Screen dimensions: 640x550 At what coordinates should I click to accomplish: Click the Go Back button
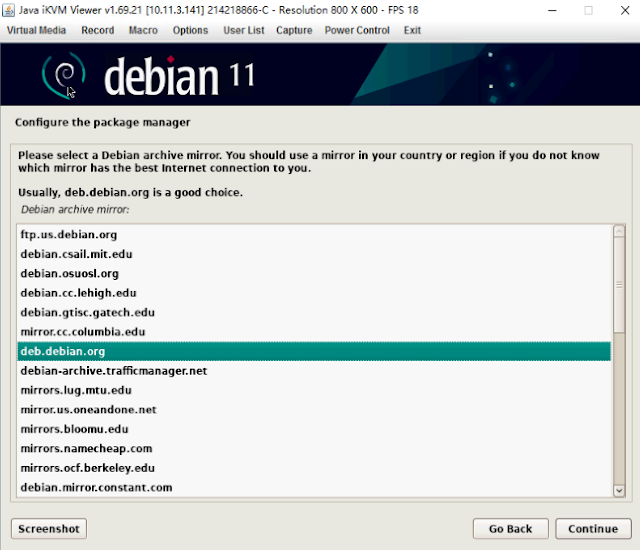pos(511,529)
